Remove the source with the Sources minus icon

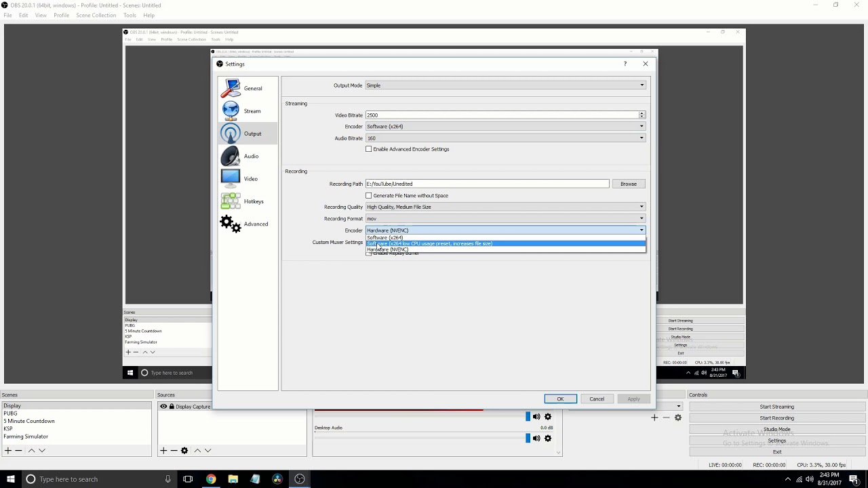tap(174, 450)
